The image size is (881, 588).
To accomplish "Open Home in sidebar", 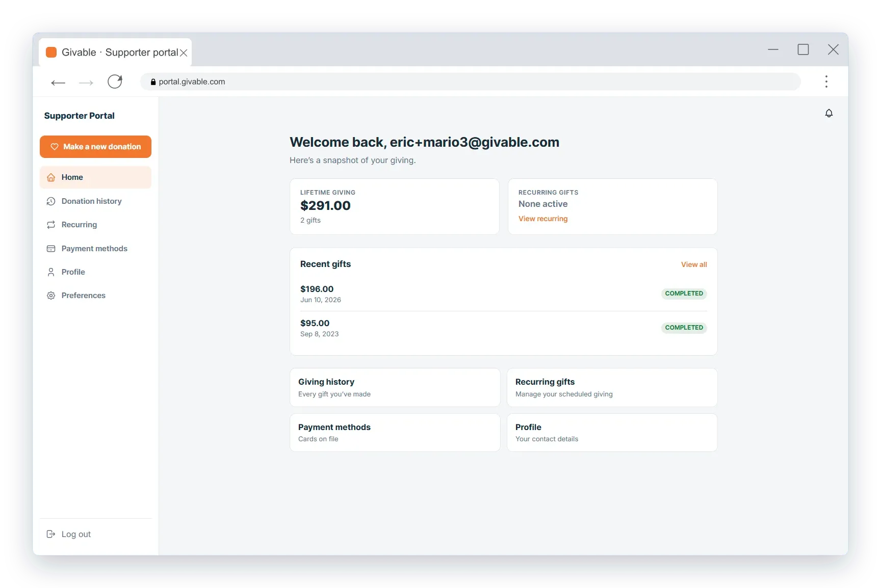I will 95,177.
